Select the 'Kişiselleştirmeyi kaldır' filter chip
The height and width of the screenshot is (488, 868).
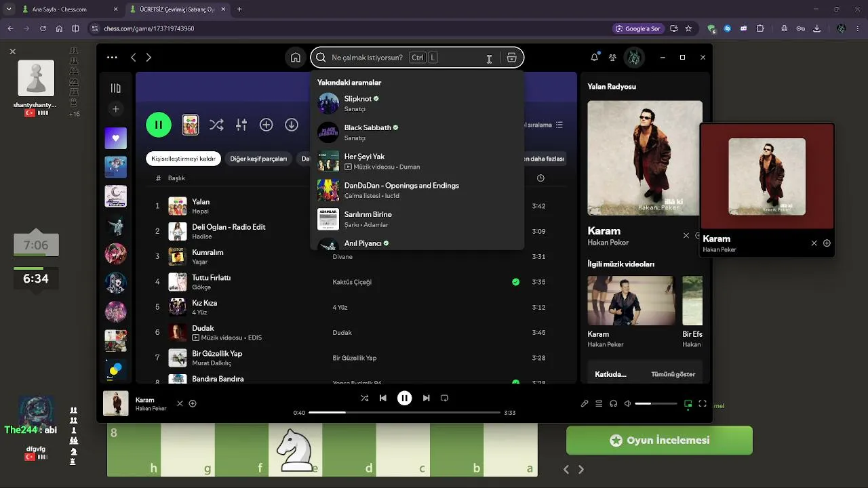(x=184, y=159)
